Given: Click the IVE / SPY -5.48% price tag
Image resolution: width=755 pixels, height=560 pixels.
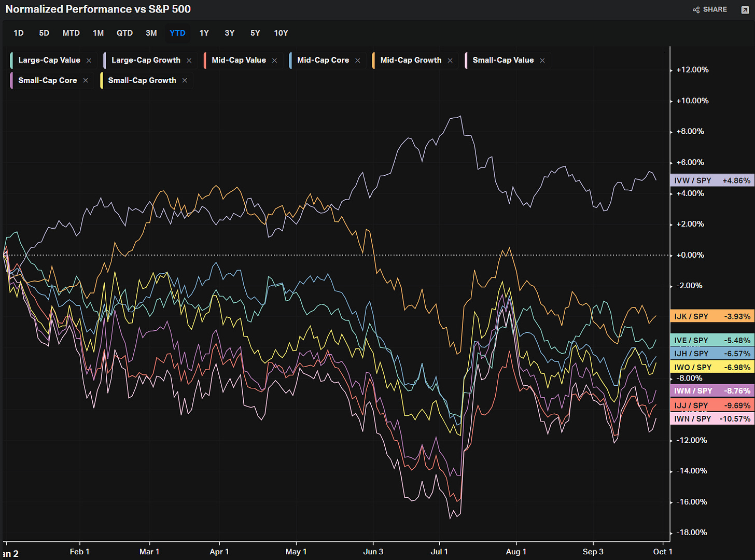Looking at the screenshot, I should click(712, 340).
